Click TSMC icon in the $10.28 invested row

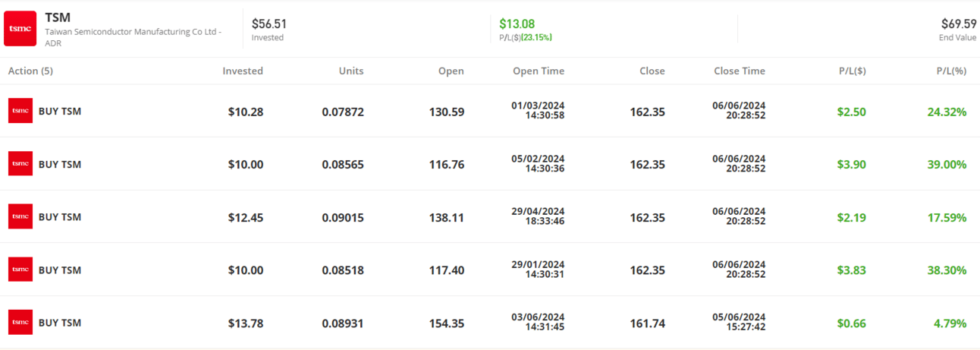tap(20, 111)
